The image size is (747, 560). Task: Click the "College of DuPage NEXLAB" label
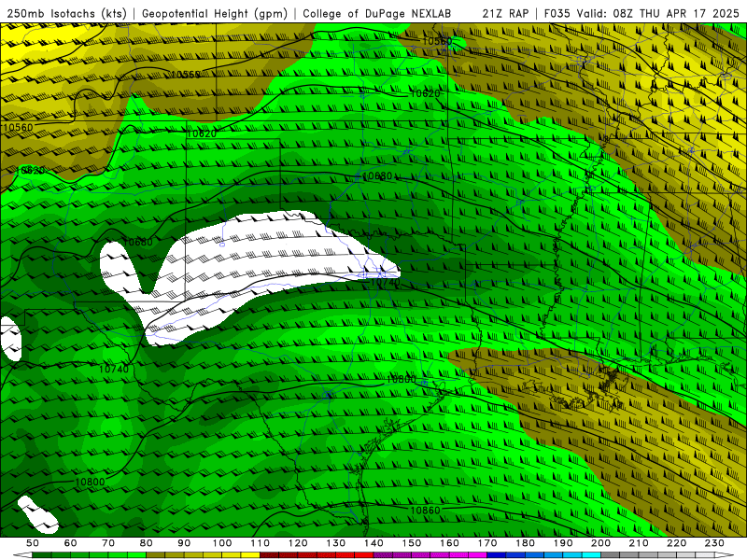[x=377, y=14]
